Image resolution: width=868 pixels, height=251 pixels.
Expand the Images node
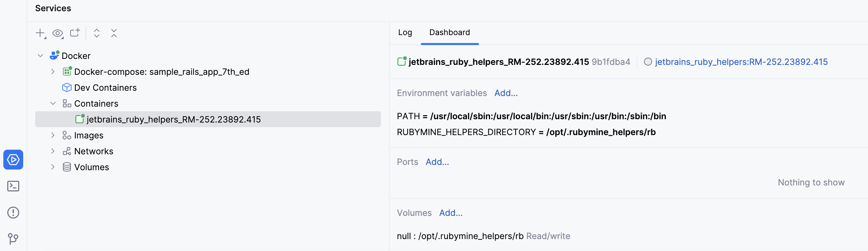click(53, 135)
